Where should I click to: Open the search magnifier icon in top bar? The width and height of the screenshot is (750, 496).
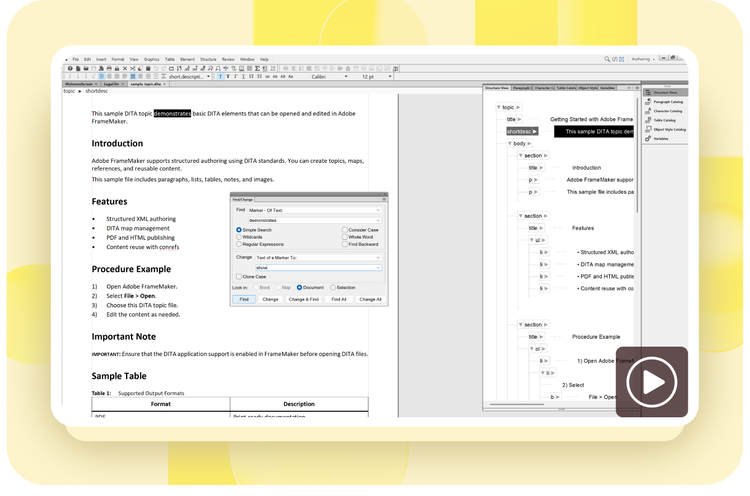[607, 59]
